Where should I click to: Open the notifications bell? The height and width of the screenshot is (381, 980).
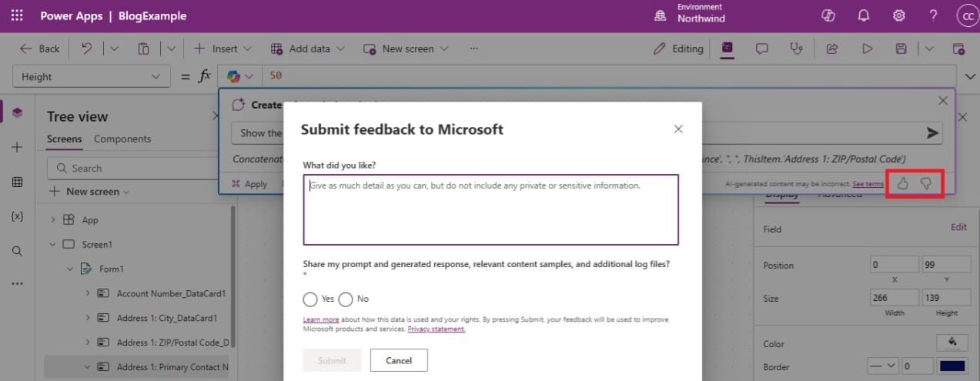click(x=864, y=15)
